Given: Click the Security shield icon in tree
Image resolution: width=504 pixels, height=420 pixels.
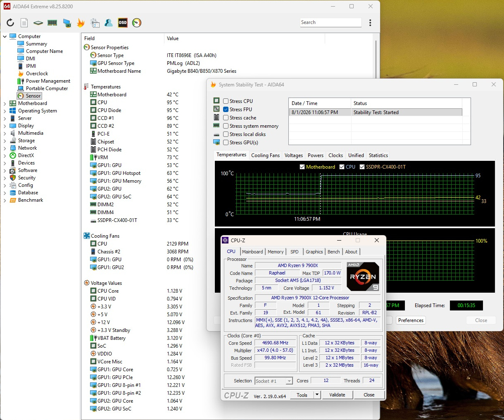Looking at the screenshot, I should pyautogui.click(x=13, y=178).
